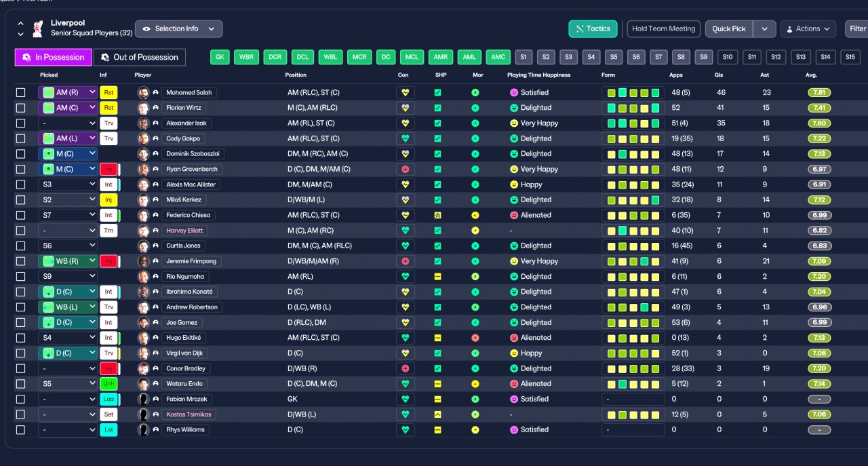Click Ryan Gravenberch's red injury condition icon
Image resolution: width=868 pixels, height=466 pixels.
tap(406, 169)
